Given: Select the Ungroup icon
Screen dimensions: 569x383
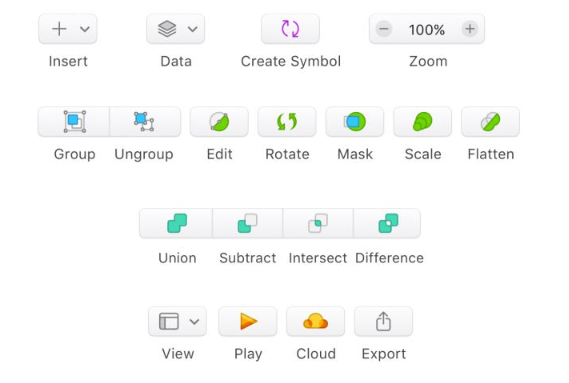Looking at the screenshot, I should click(145, 122).
